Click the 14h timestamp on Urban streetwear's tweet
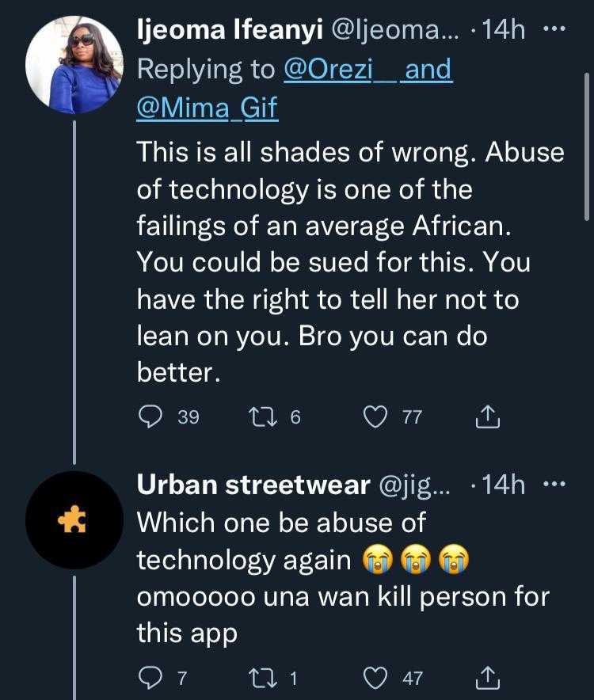This screenshot has width=594, height=700. click(504, 485)
